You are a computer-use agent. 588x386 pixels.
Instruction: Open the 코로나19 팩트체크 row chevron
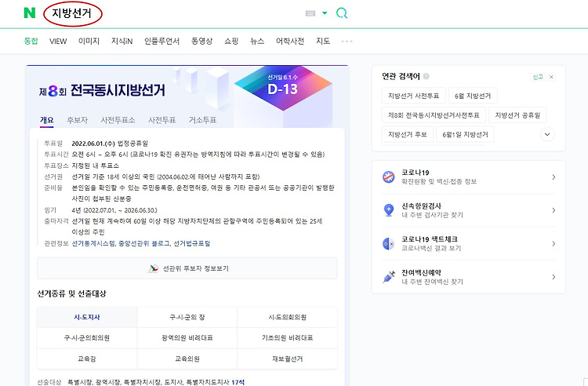click(x=554, y=243)
